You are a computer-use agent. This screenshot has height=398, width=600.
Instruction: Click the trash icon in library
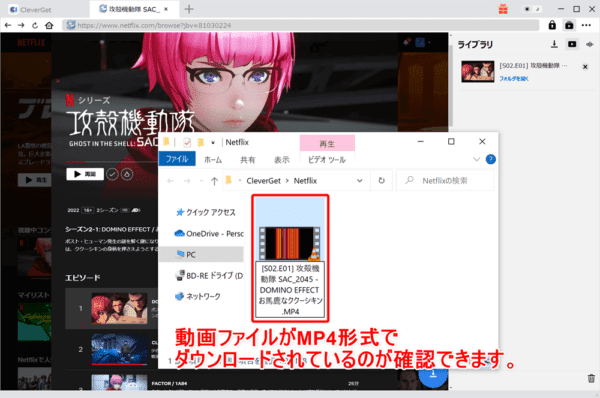591,378
